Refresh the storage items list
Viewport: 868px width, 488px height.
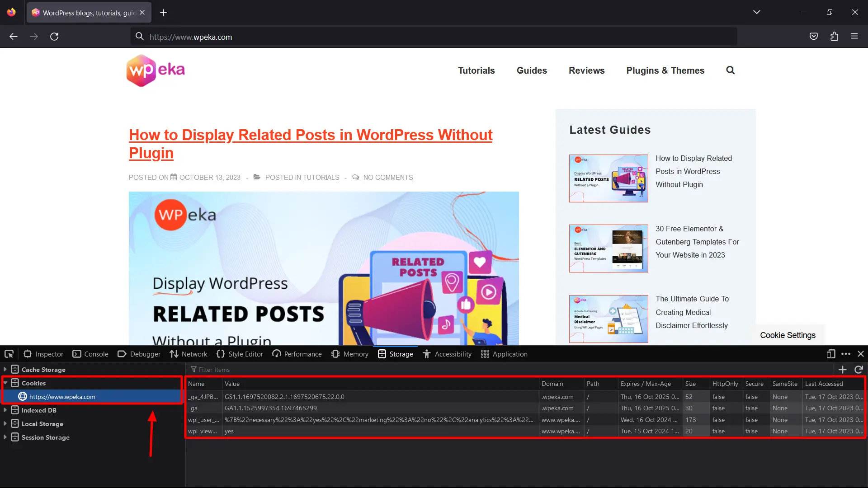click(x=859, y=370)
